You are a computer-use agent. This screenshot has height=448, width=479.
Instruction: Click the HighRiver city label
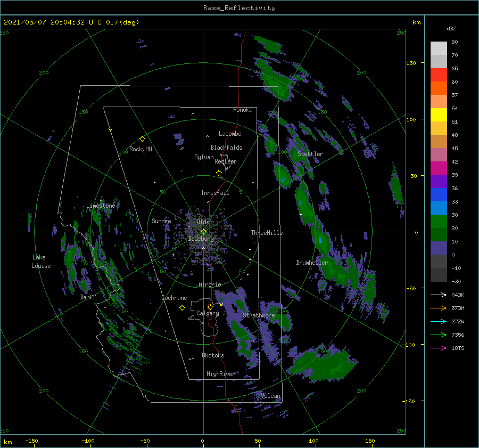(220, 374)
